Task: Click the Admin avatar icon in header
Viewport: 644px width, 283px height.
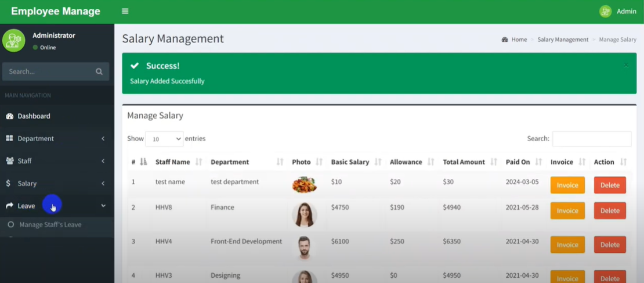Action: [605, 11]
